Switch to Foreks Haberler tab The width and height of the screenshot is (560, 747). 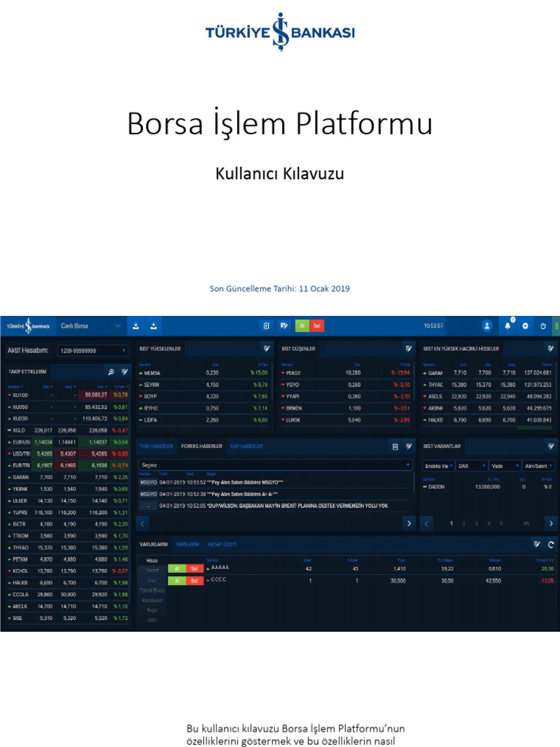click(201, 446)
